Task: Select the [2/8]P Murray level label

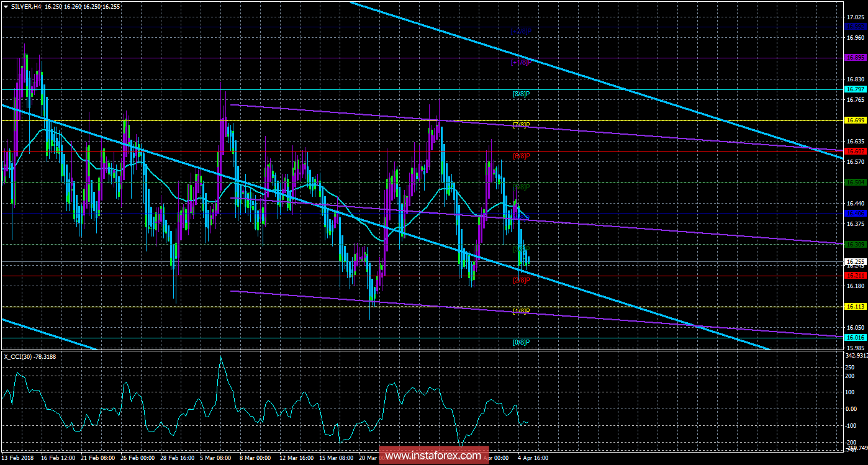Action: (521, 280)
